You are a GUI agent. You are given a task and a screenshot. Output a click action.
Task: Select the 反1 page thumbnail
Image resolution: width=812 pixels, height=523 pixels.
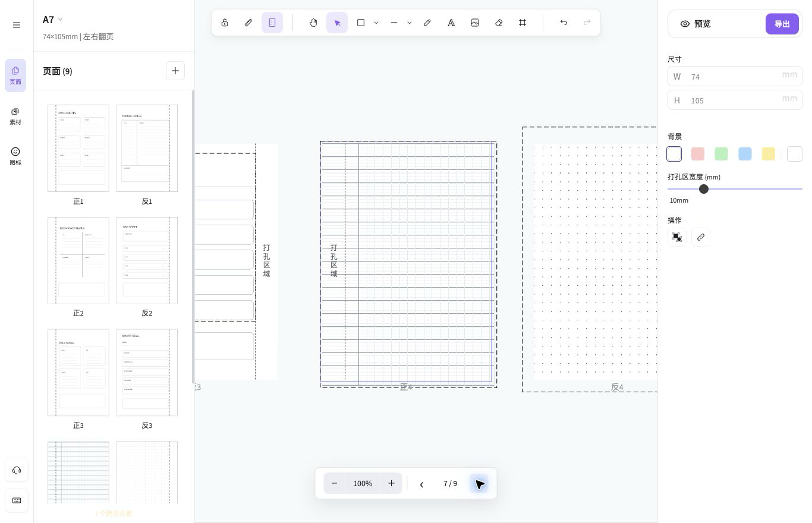coord(147,148)
